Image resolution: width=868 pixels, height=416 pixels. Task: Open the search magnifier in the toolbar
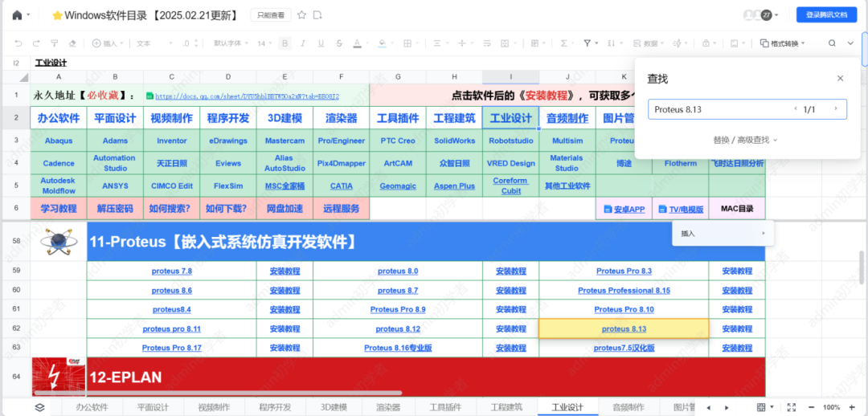pos(832,43)
